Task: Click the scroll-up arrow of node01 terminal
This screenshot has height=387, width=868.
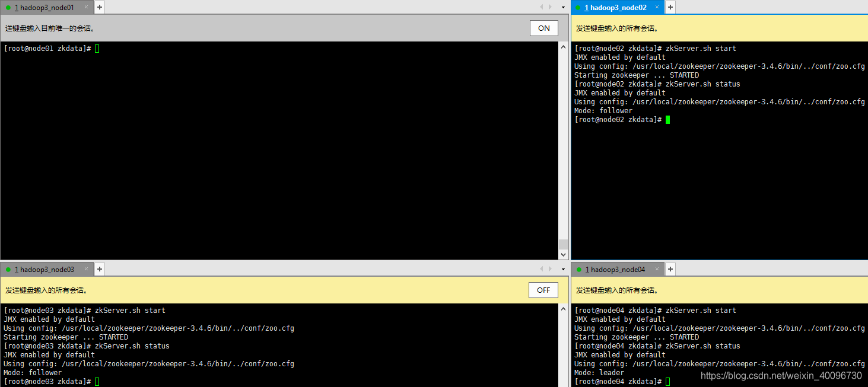Action: (563, 46)
